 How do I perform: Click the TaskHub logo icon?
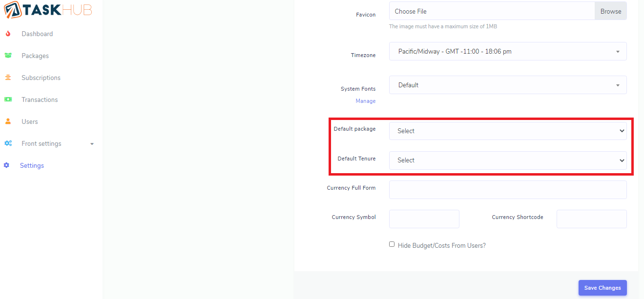pyautogui.click(x=11, y=9)
